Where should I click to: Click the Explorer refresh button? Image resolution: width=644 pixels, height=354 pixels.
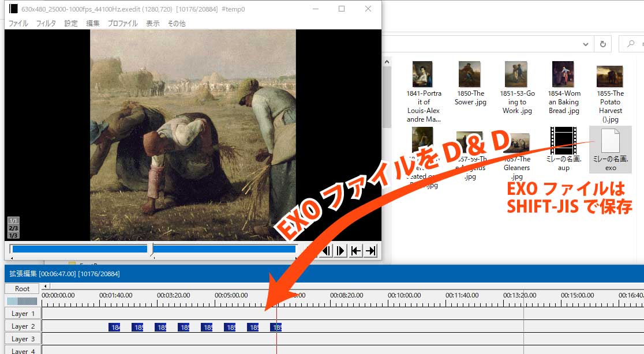pyautogui.click(x=603, y=44)
